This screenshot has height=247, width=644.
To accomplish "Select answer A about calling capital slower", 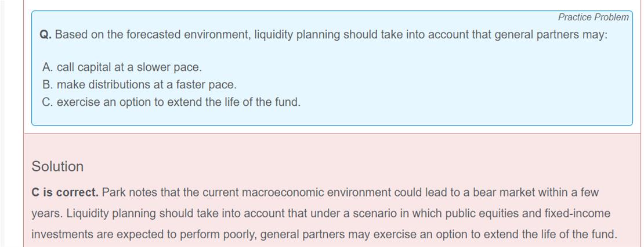I will pyautogui.click(x=122, y=67).
